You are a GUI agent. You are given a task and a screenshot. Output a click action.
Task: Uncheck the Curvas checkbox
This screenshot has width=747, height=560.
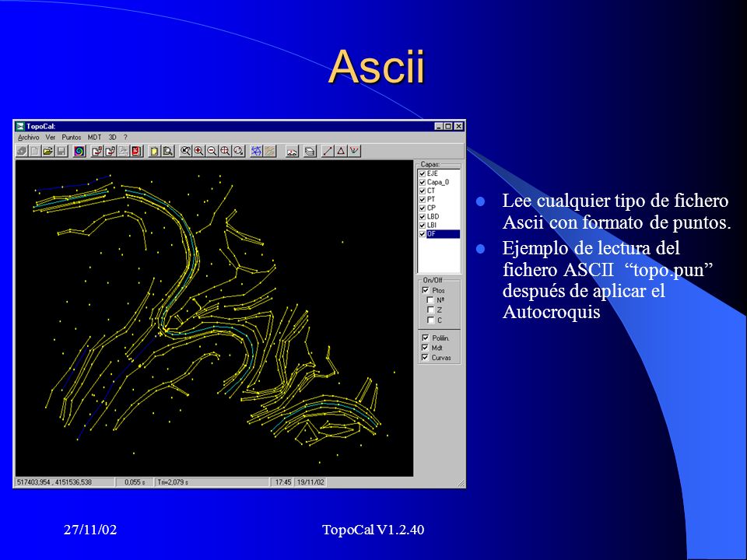(426, 358)
